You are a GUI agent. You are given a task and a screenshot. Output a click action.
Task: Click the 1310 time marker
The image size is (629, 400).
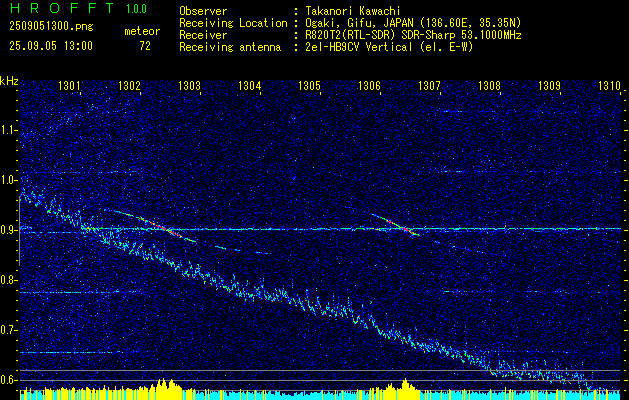(x=609, y=86)
